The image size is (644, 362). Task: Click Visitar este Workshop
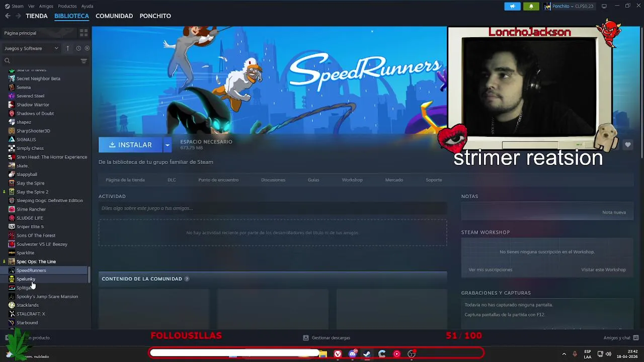[x=603, y=269]
